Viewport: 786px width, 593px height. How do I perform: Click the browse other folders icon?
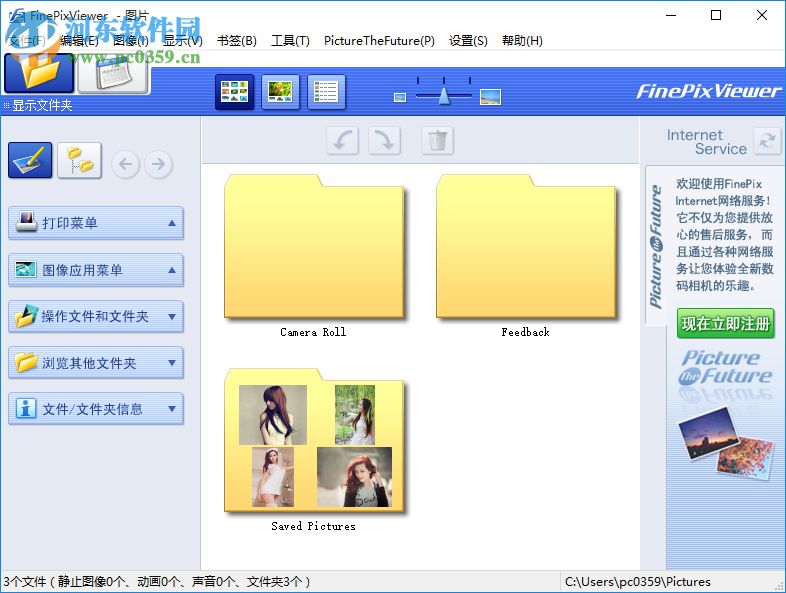(26, 362)
